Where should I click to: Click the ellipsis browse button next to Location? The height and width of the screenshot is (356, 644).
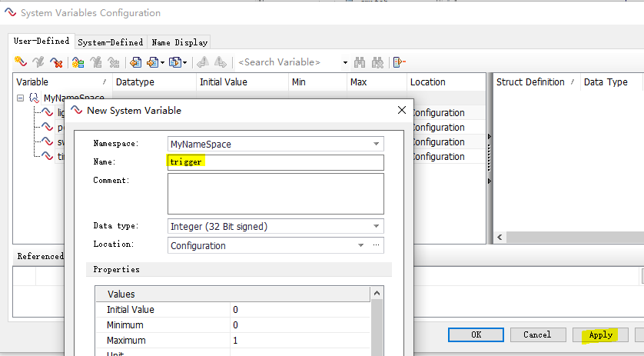pos(377,245)
